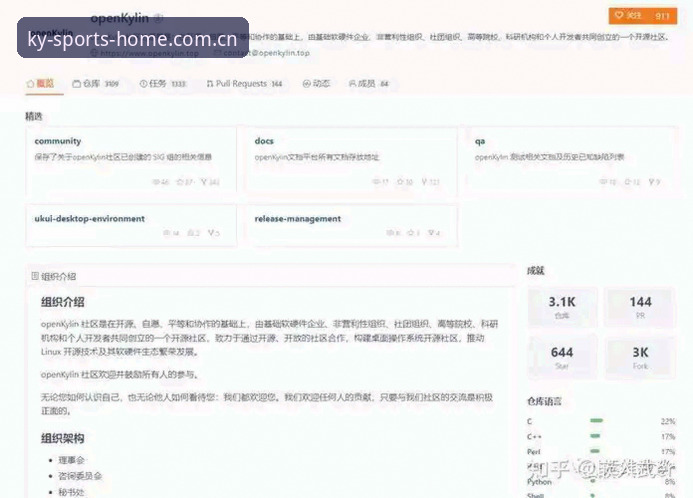
Task: Click the watch eye icon on community card
Action: pos(156,182)
